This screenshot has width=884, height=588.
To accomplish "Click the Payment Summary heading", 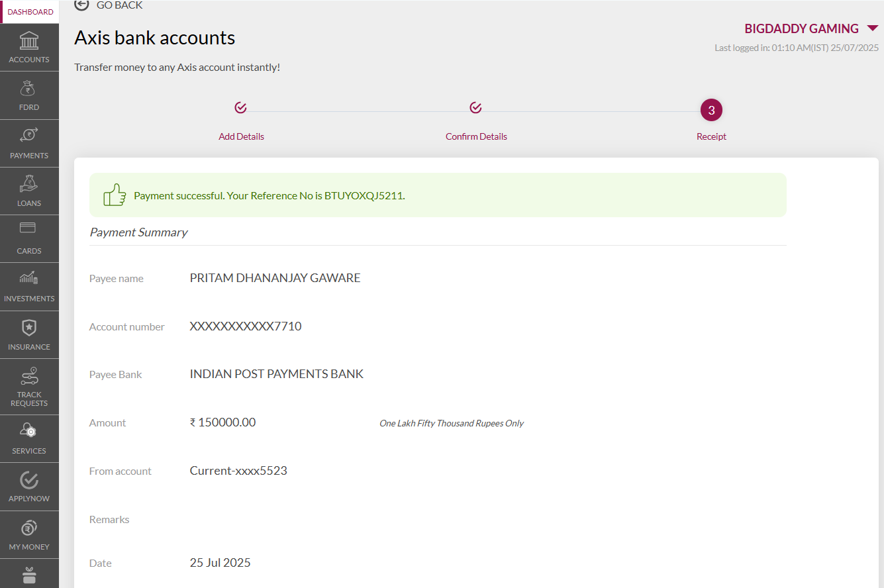I will coord(138,232).
